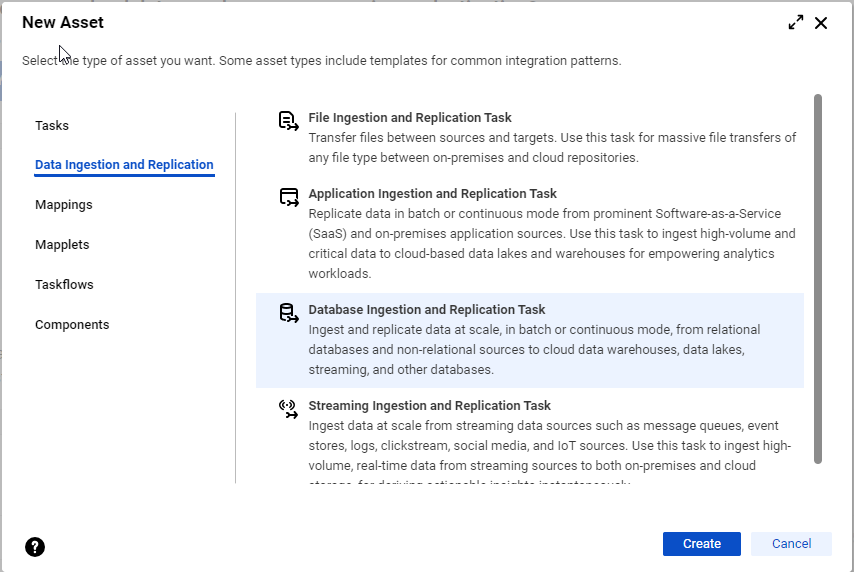This screenshot has height=572, width=854.
Task: Select File Ingestion and Replication Task title
Action: tap(410, 118)
